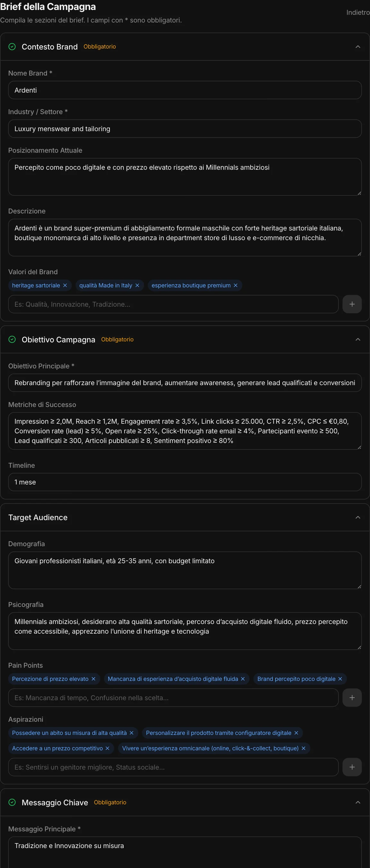Collapse the Target Audience section

click(x=358, y=518)
